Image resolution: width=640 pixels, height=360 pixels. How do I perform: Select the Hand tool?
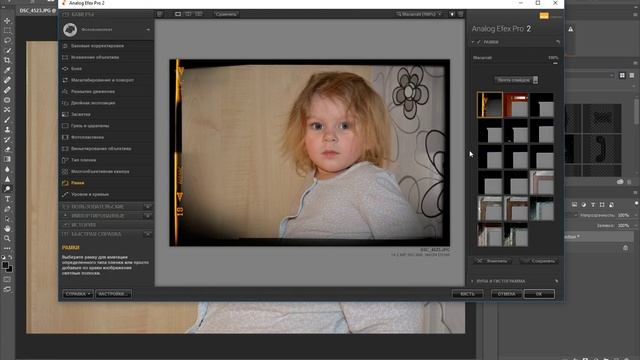pyautogui.click(x=7, y=229)
